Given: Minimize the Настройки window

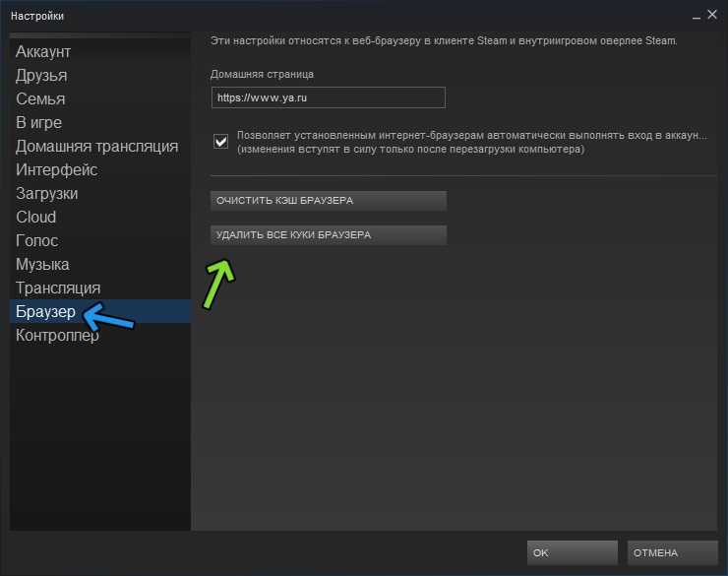Looking at the screenshot, I should [696, 16].
